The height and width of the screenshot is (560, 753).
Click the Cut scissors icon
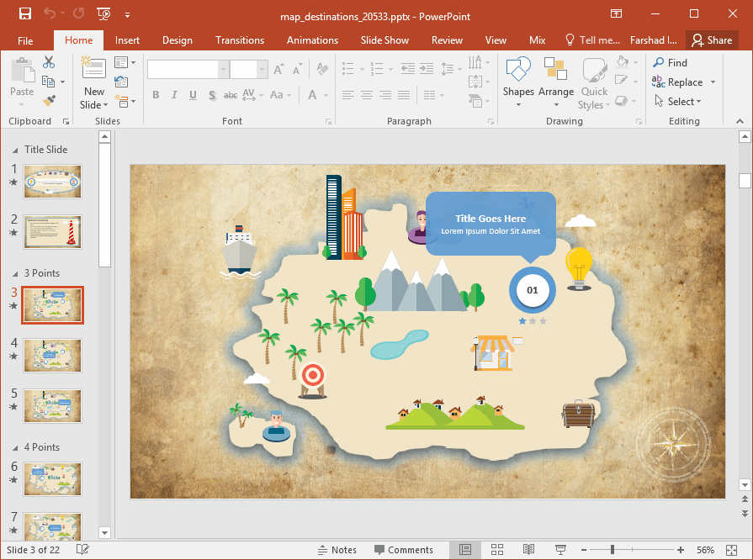click(49, 62)
